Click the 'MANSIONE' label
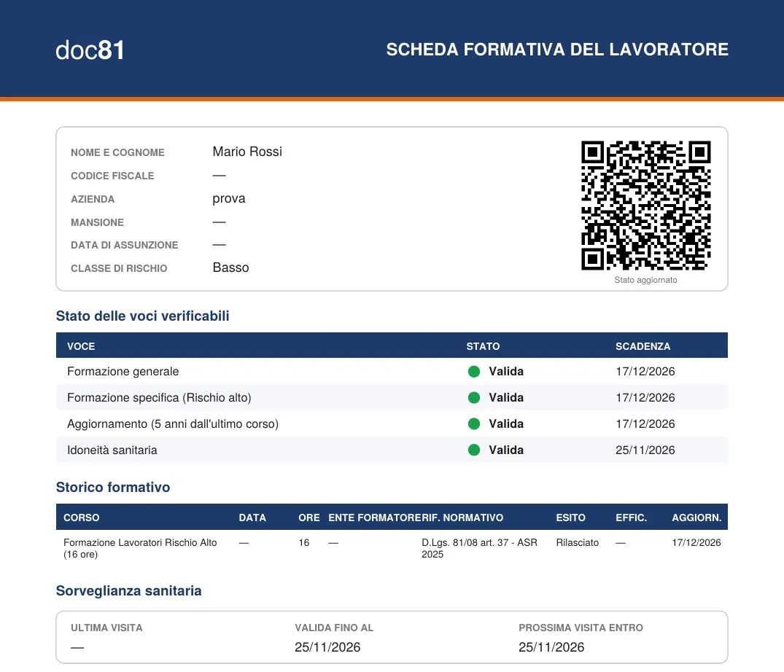Screen dimensions: 784x672 pos(97,222)
